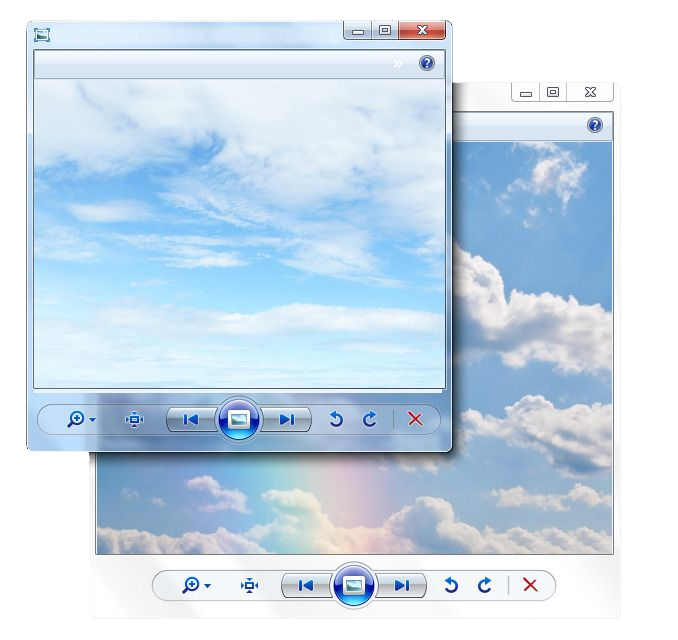Image resolution: width=678 pixels, height=640 pixels.
Task: Go to previous image in back window
Action: pyautogui.click(x=306, y=586)
